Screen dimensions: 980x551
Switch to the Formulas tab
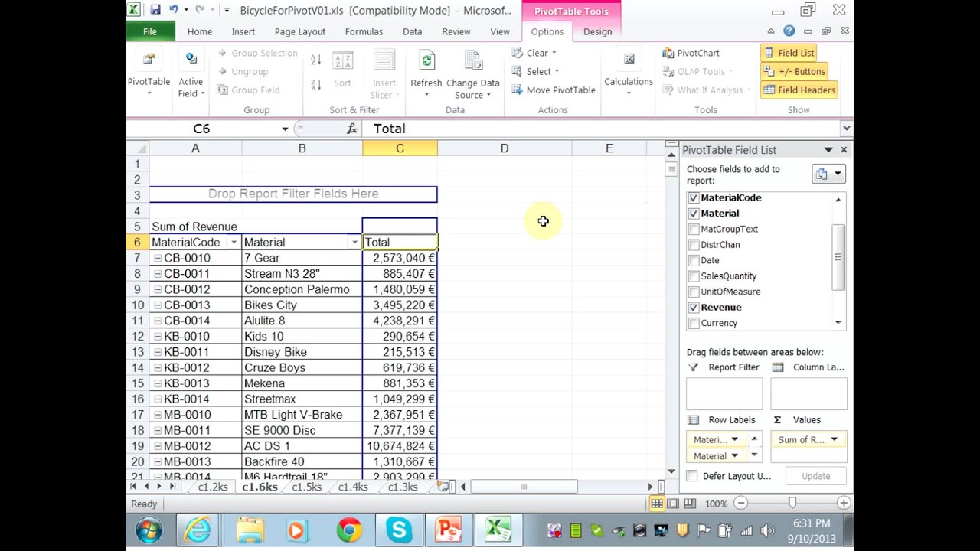[x=364, y=31]
